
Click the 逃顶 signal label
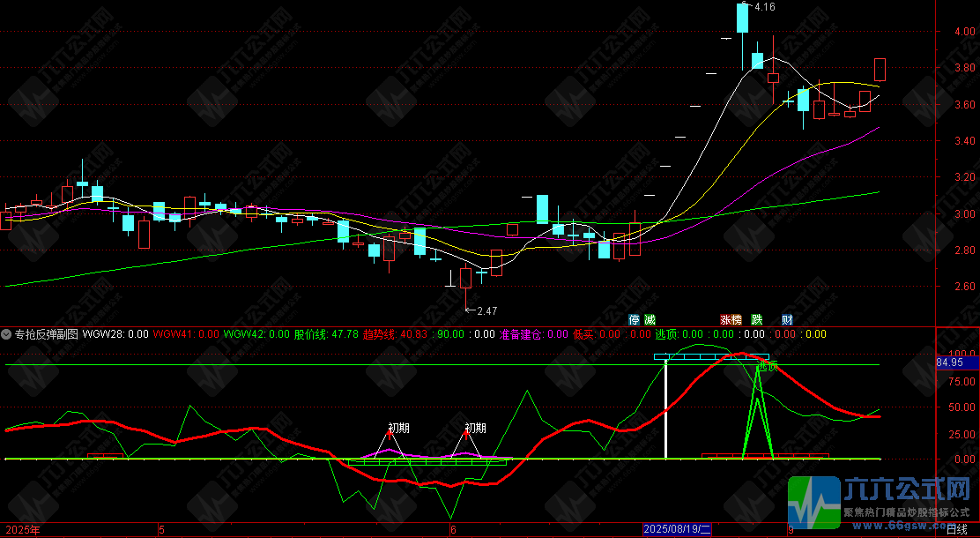point(768,367)
